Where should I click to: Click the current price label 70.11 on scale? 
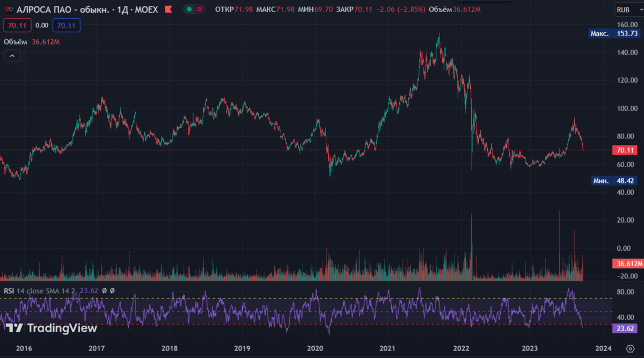(624, 150)
